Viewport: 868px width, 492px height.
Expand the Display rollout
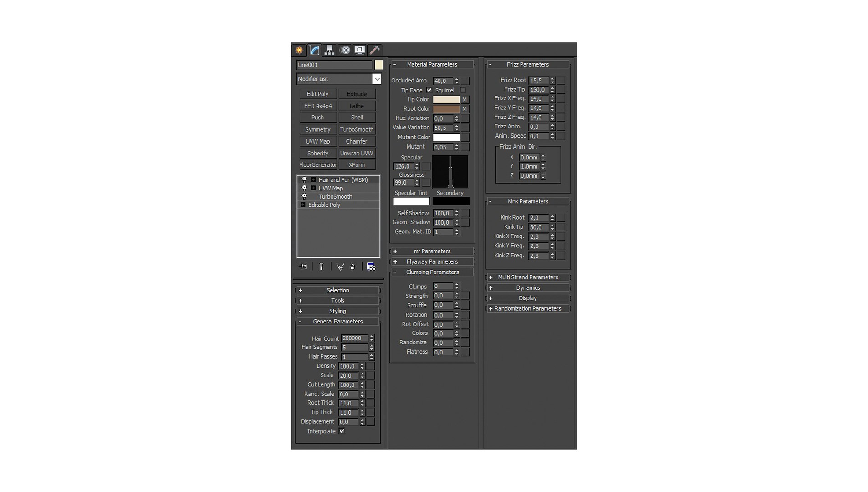coord(528,298)
